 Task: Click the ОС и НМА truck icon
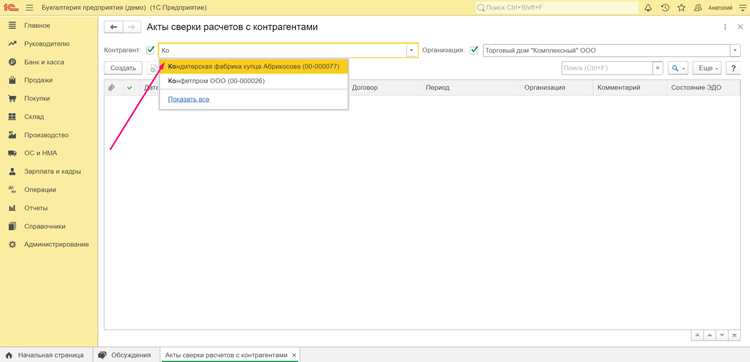tap(13, 153)
